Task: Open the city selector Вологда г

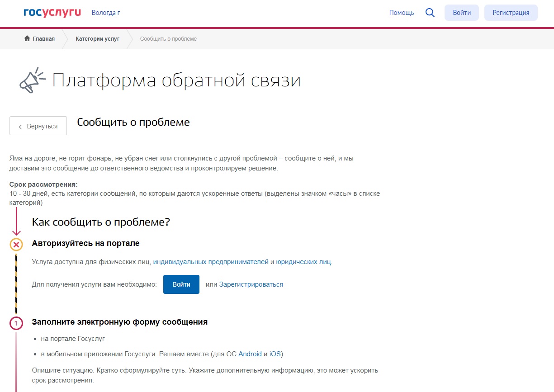Action: pos(105,12)
